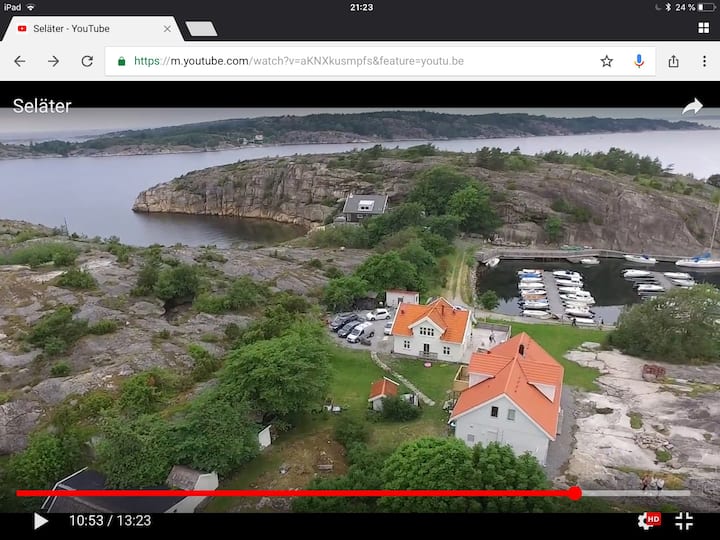Image resolution: width=720 pixels, height=540 pixels.
Task: Start voice search with the microphone icon
Action: point(639,61)
